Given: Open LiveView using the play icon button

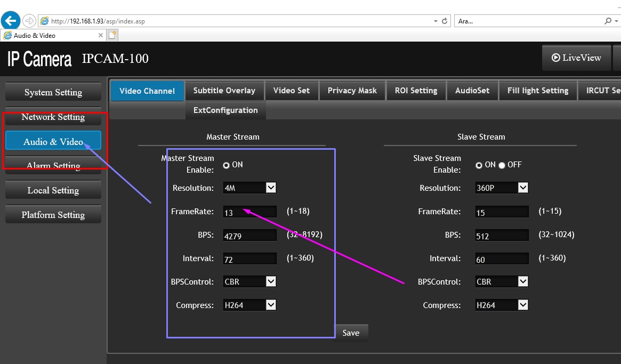Looking at the screenshot, I should pos(576,58).
